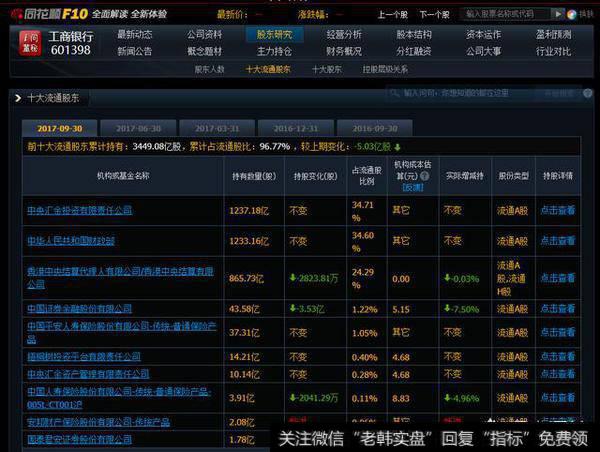Click 点击查看 for 中国平安人寿 row

(558, 332)
